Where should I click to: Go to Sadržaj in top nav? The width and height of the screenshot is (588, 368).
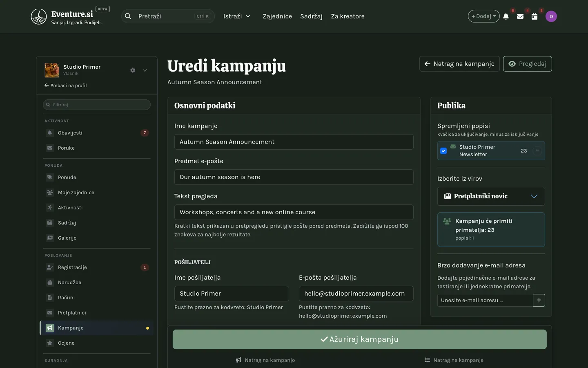(x=311, y=16)
